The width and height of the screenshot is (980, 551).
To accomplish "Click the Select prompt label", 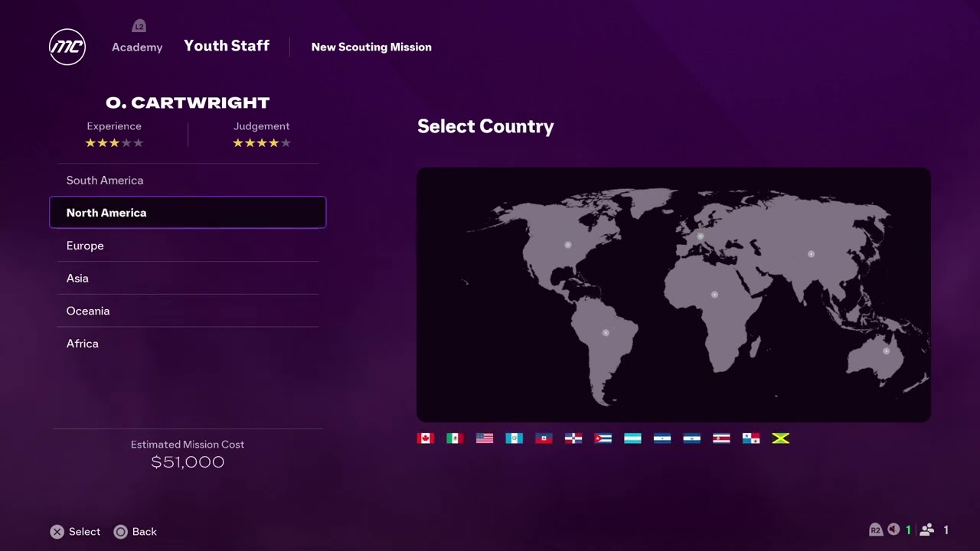I will [84, 532].
